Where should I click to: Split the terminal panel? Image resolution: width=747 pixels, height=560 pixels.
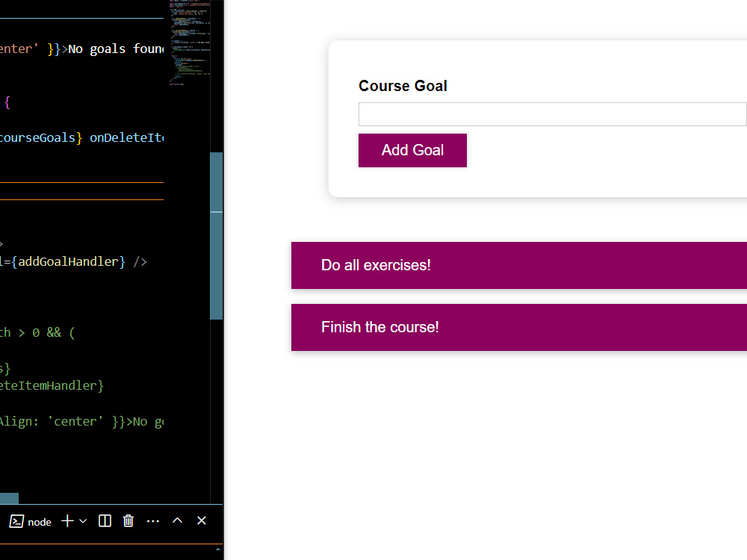[105, 521]
